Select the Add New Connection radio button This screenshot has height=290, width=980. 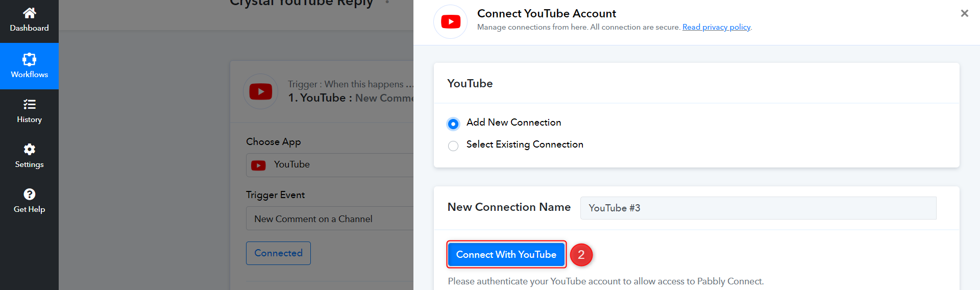coord(453,124)
